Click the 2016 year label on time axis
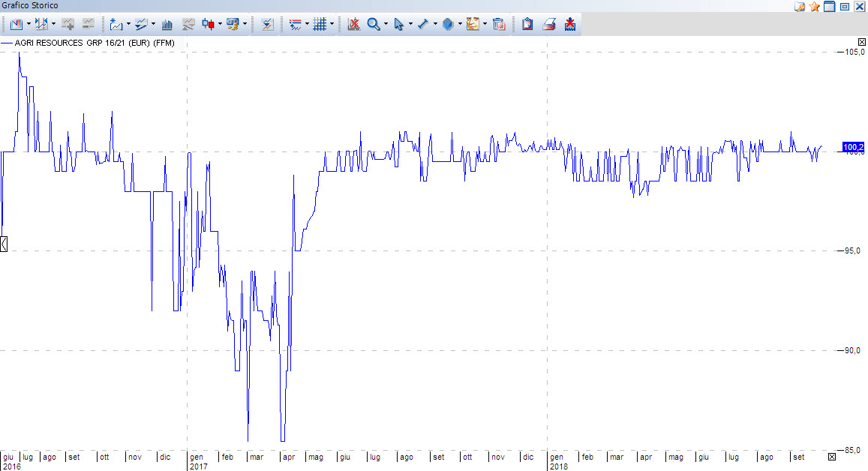 pos(11,466)
